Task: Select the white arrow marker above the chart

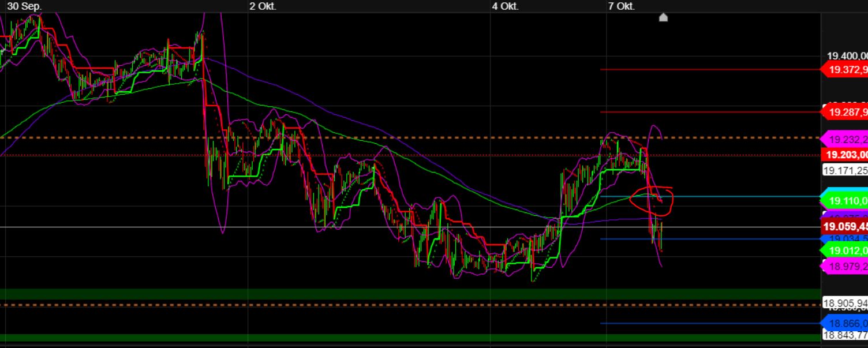Action: pyautogui.click(x=663, y=17)
